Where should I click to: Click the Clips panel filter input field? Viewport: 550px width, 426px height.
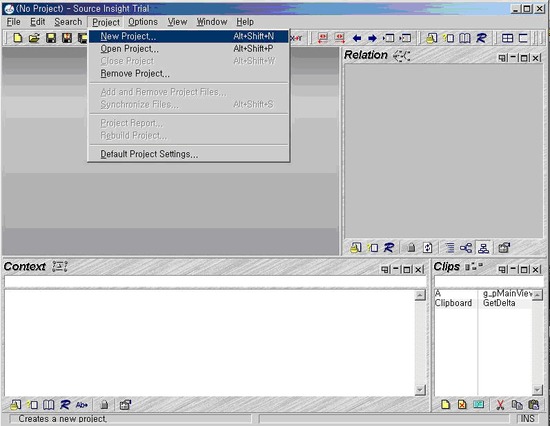pos(489,282)
